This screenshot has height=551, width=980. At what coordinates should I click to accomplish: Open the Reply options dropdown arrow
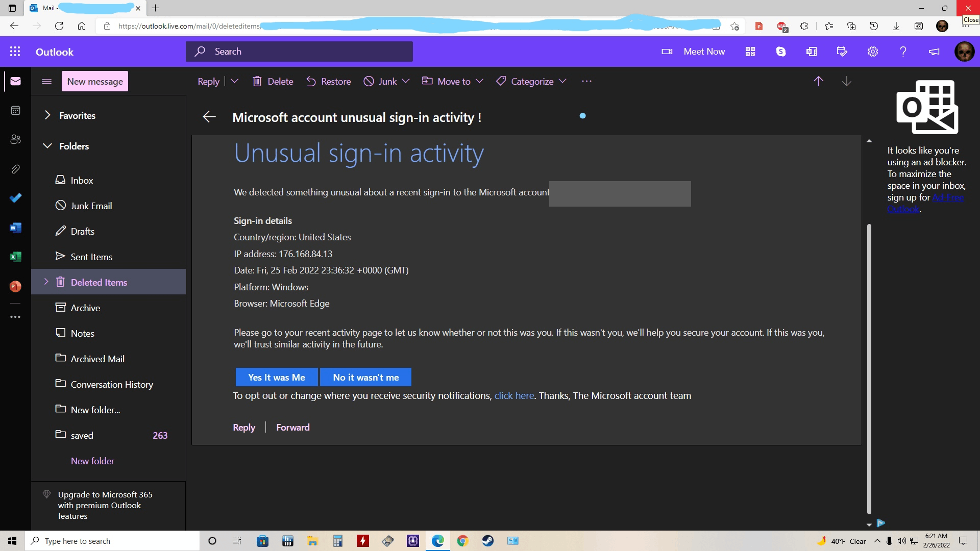pyautogui.click(x=234, y=82)
